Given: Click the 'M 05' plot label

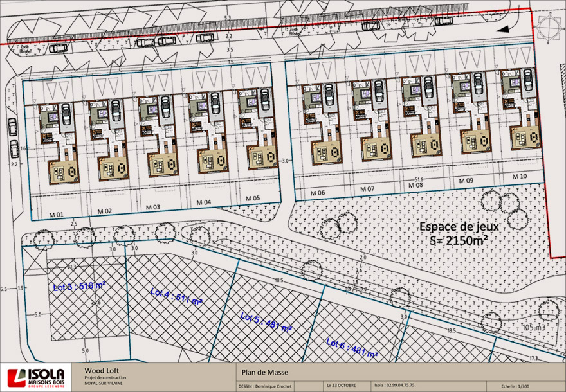Looking at the screenshot, I should (x=253, y=198).
